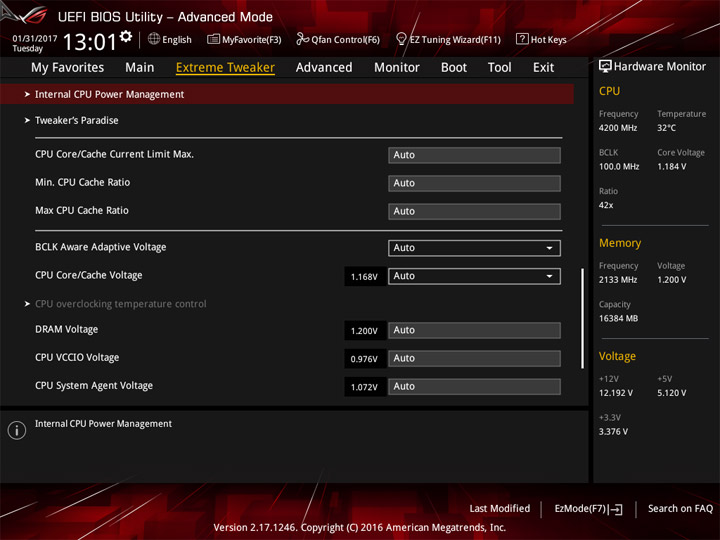Click the 0.976V VCCIO voltage readout
The width and height of the screenshot is (720, 540).
(x=364, y=359)
